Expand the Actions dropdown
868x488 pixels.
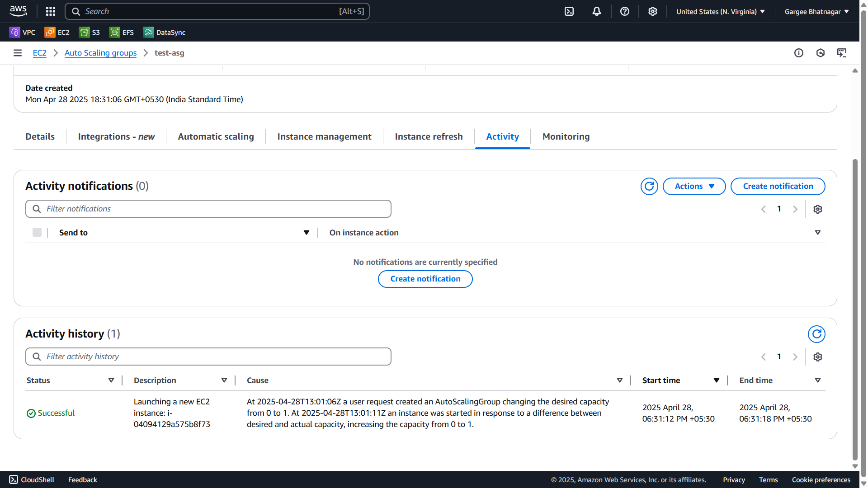[x=694, y=186]
